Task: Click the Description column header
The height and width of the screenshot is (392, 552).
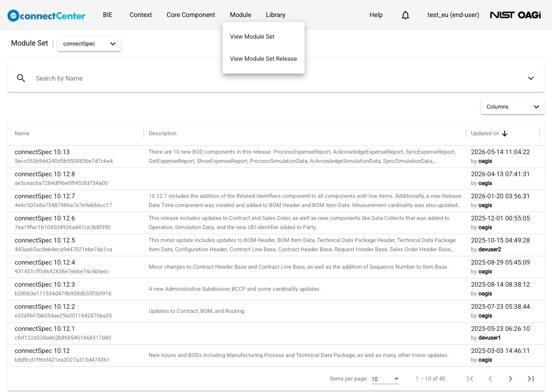Action: pos(162,133)
